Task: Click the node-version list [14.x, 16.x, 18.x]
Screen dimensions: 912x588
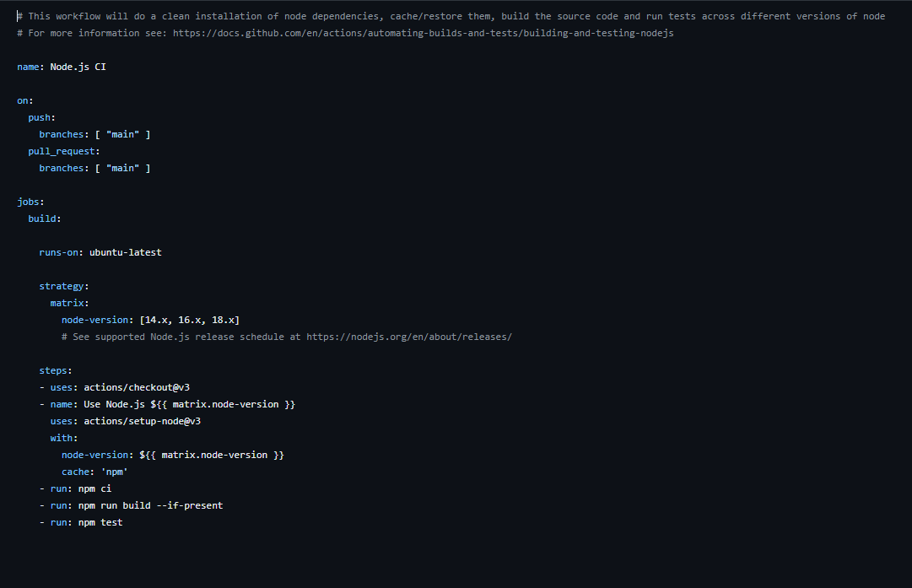Action: [x=190, y=320]
